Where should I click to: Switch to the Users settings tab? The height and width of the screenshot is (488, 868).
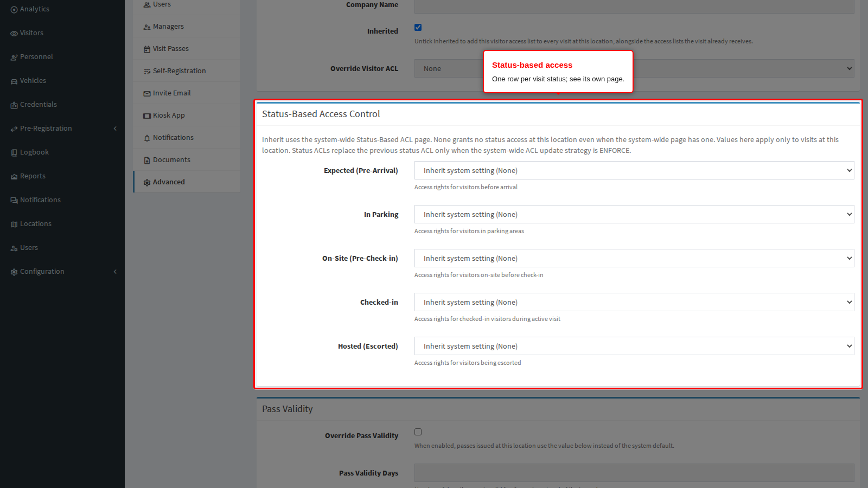coord(187,5)
